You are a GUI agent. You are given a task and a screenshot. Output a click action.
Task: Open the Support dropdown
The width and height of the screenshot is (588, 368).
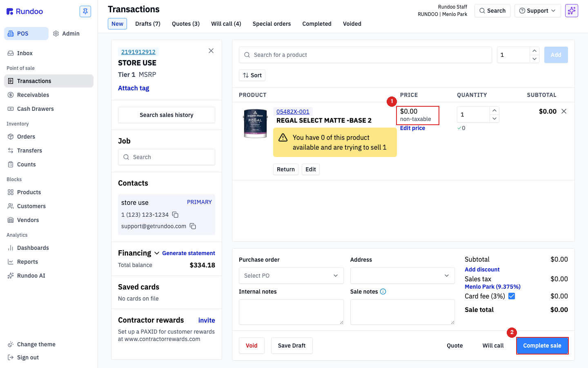click(x=537, y=11)
